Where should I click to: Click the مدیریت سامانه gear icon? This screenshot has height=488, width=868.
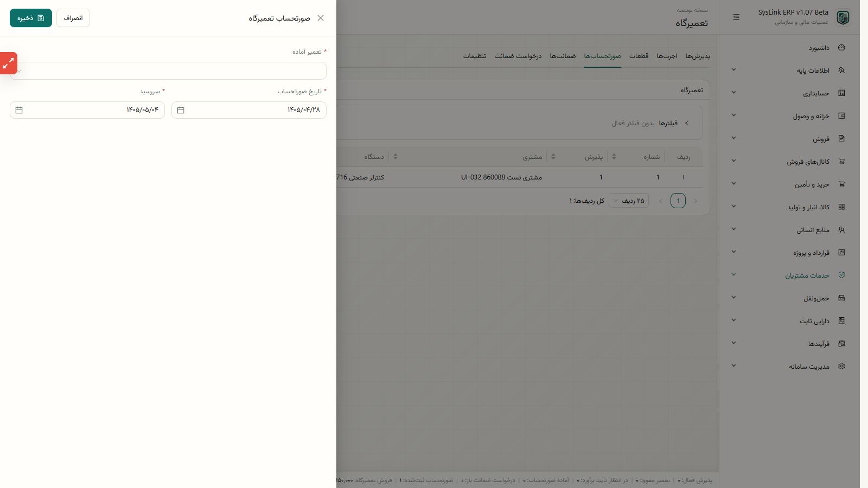coord(841,367)
